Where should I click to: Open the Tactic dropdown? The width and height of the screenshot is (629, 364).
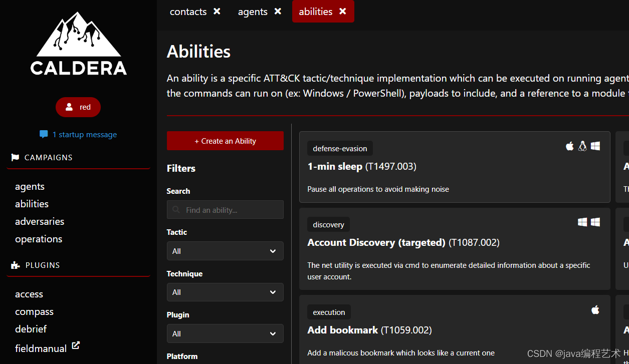pyautogui.click(x=225, y=251)
